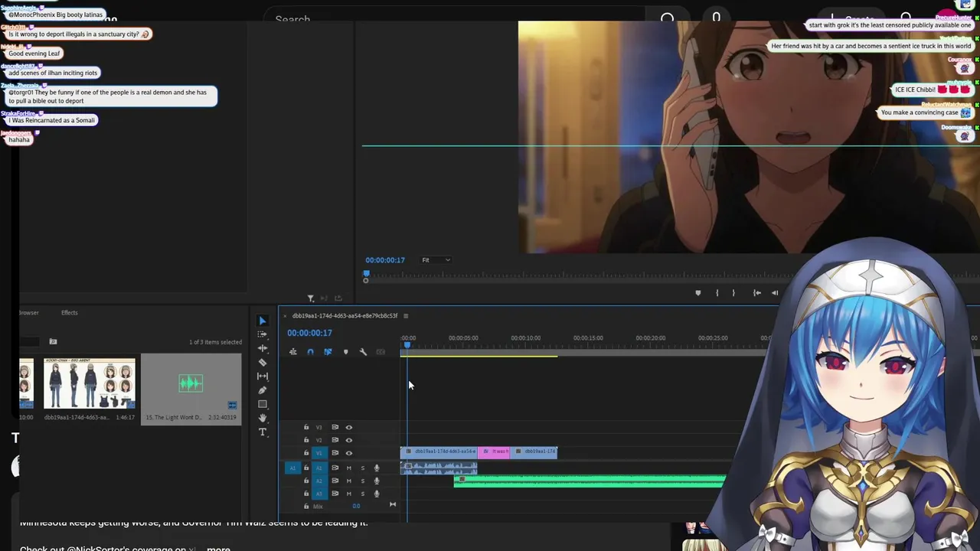Toggle sync lock on track V2
The width and height of the screenshot is (980, 551).
tap(335, 440)
